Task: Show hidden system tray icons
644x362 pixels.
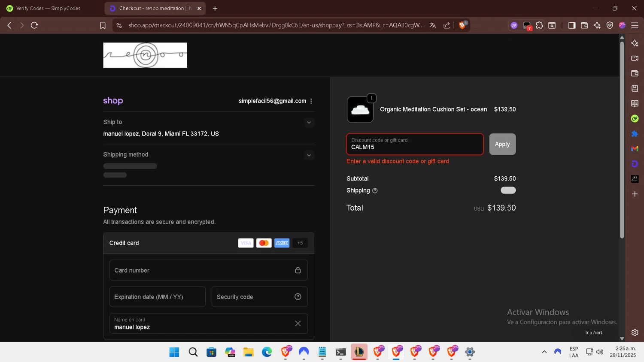Action: click(544, 352)
